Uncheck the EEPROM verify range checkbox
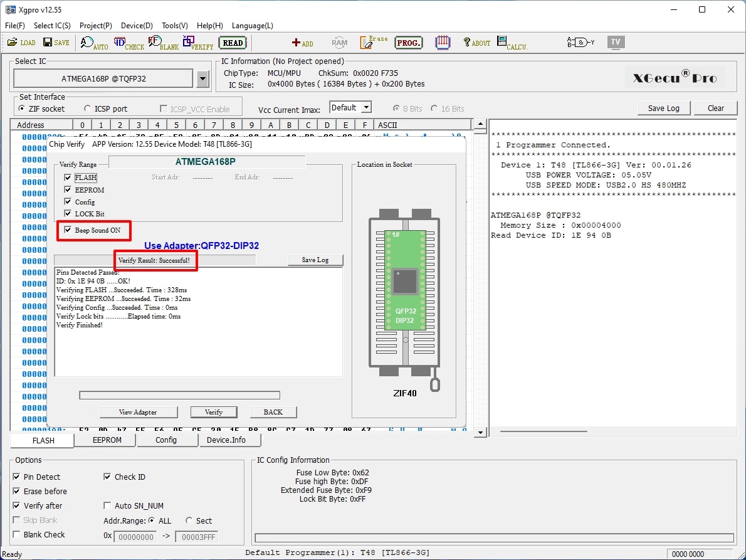The width and height of the screenshot is (746, 560). (68, 190)
